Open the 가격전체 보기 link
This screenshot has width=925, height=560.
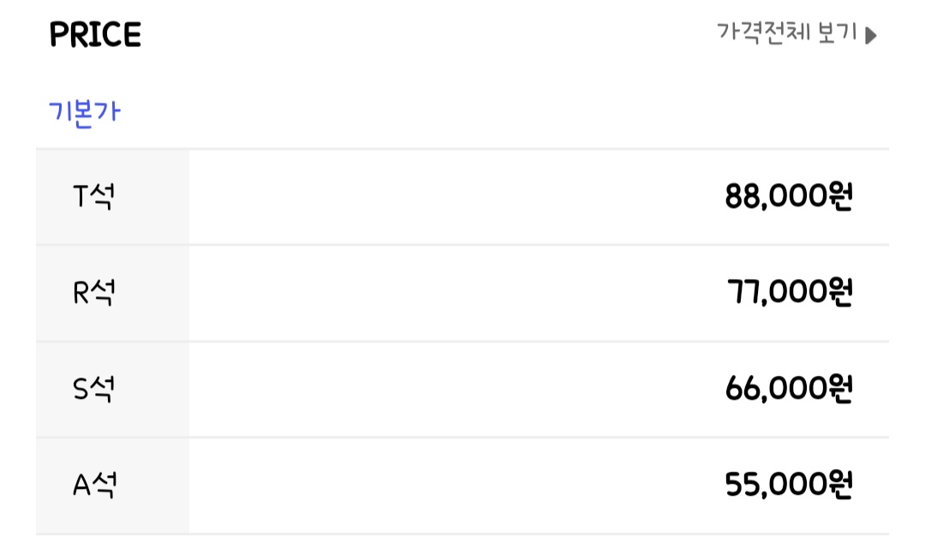point(787,34)
